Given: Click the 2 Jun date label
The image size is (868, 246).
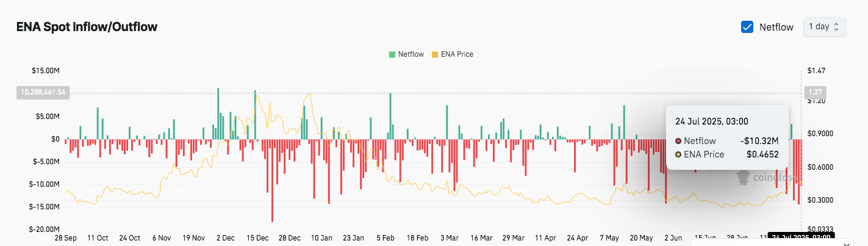Looking at the screenshot, I should (x=673, y=237).
